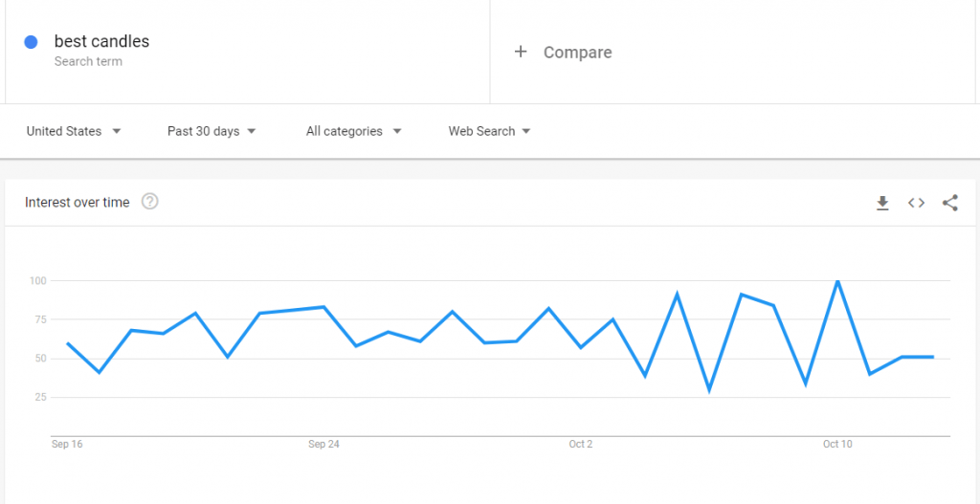Screen dimensions: 980x504
Task: Open the help icon beside Interest over time
Action: [150, 202]
